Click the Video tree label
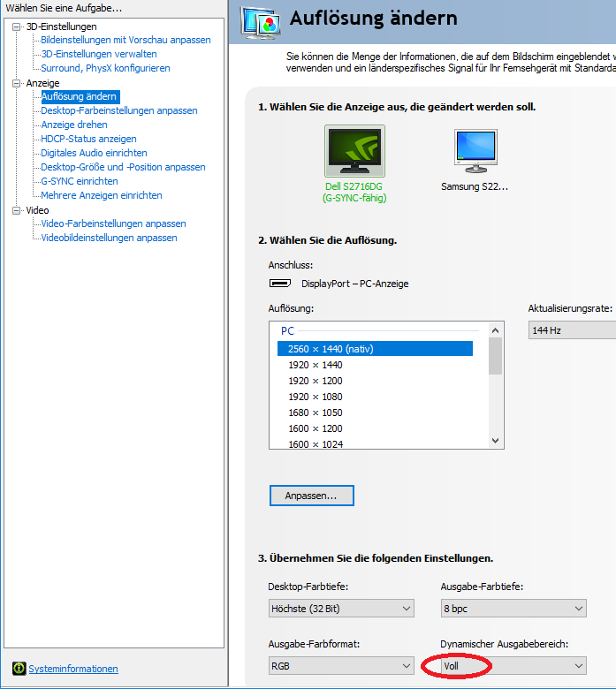 click(x=37, y=210)
